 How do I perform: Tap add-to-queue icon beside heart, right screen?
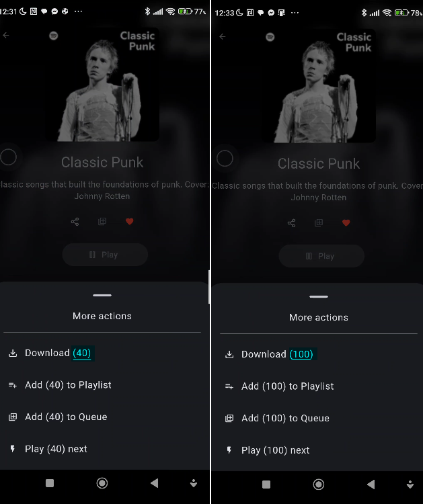coord(319,222)
